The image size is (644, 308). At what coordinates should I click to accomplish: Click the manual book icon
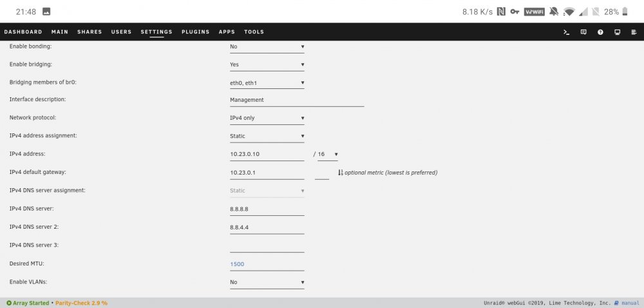click(616, 303)
